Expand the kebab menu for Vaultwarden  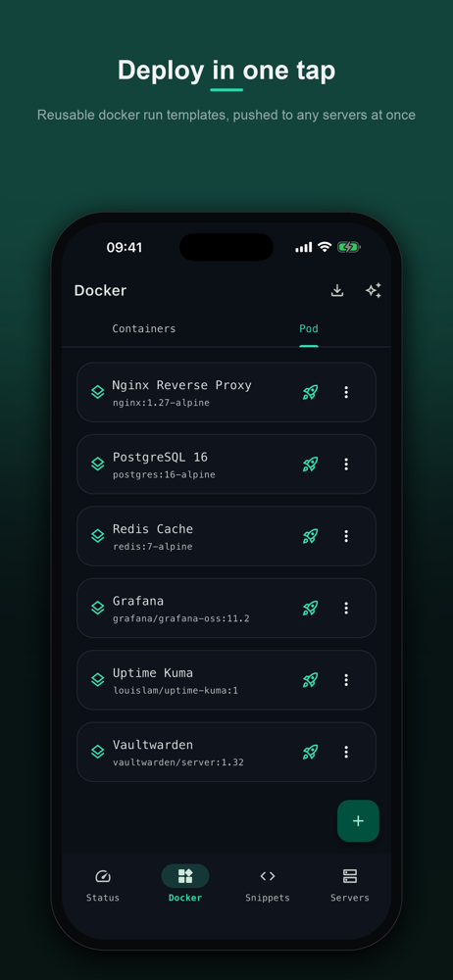pos(346,752)
